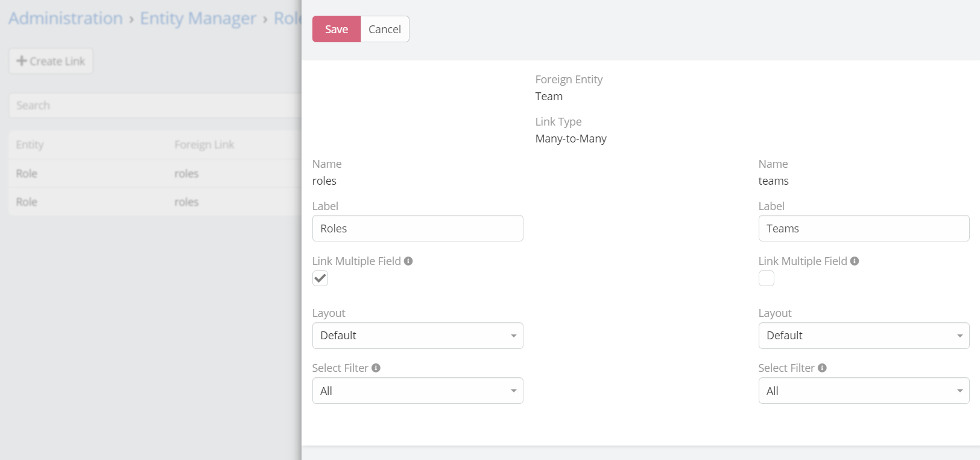
Task: Expand the left Select Filter dropdown
Action: [417, 391]
